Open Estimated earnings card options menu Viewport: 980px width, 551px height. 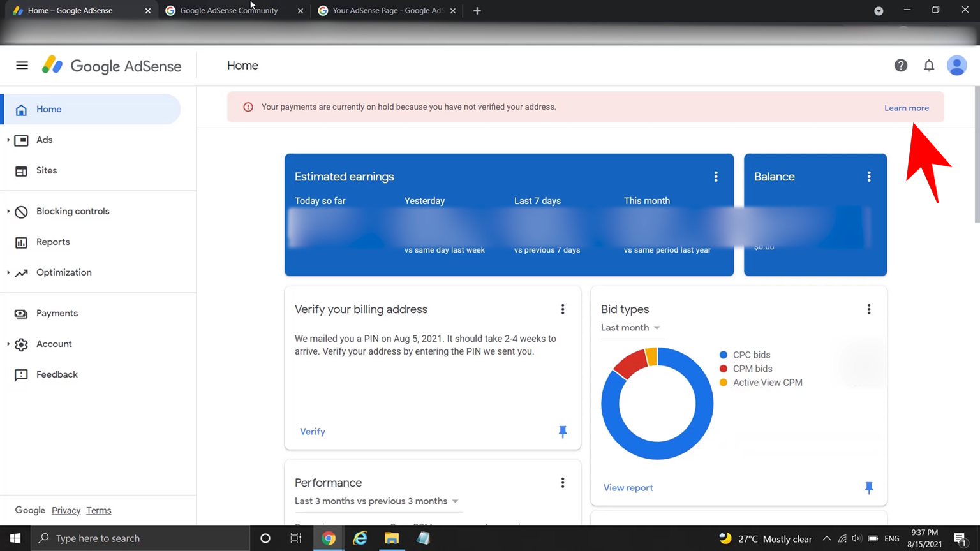pos(716,177)
